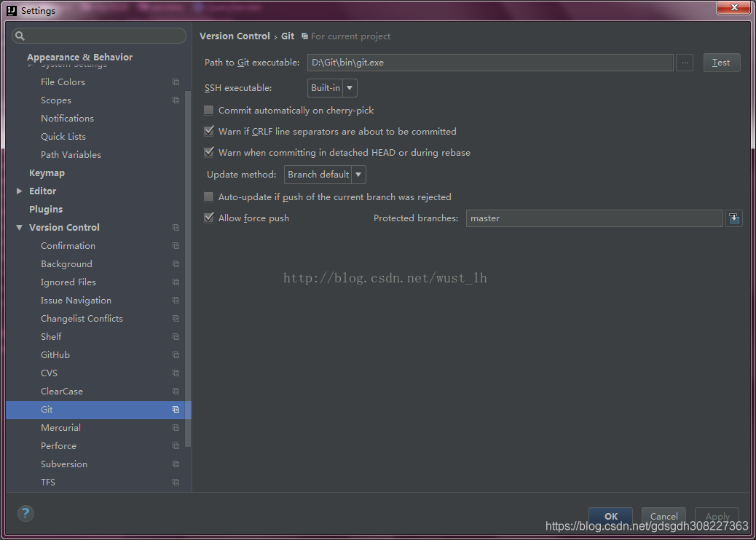756x540 pixels.
Task: Click the project icon beside Mercurial
Action: 176,428
